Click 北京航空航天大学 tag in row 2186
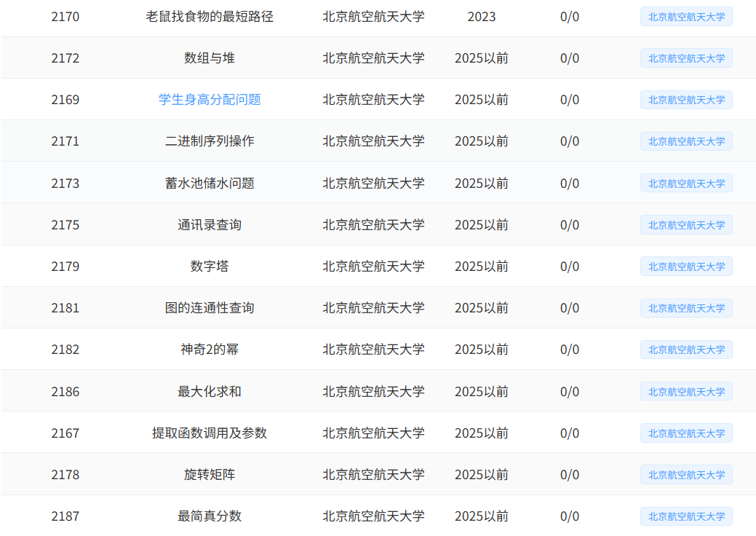Screen dimensions: 756x536 [686, 391]
